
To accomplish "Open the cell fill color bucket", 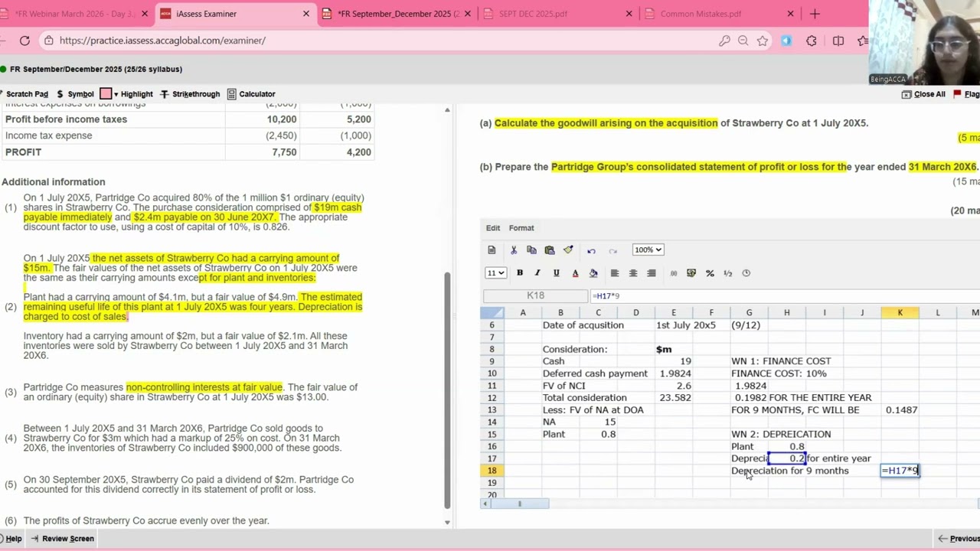I will pyautogui.click(x=593, y=273).
